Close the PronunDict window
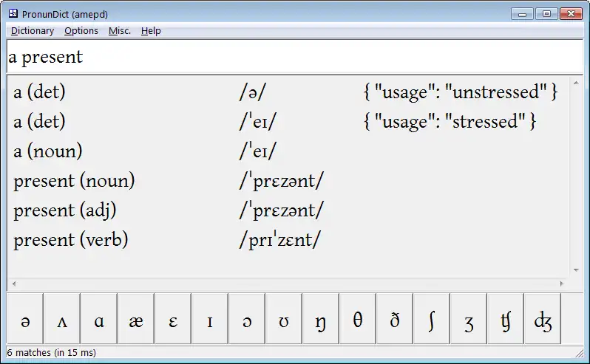Image resolution: width=590 pixels, height=364 pixels. click(x=572, y=14)
